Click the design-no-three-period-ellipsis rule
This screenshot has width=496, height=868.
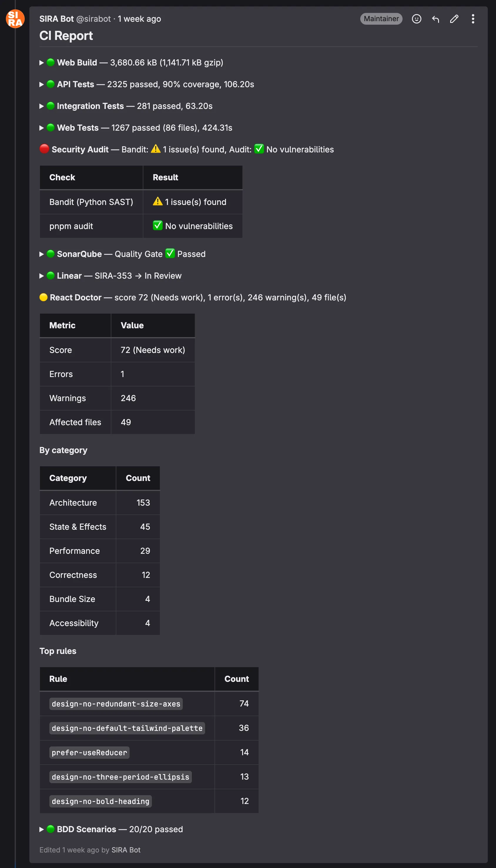[120, 777]
